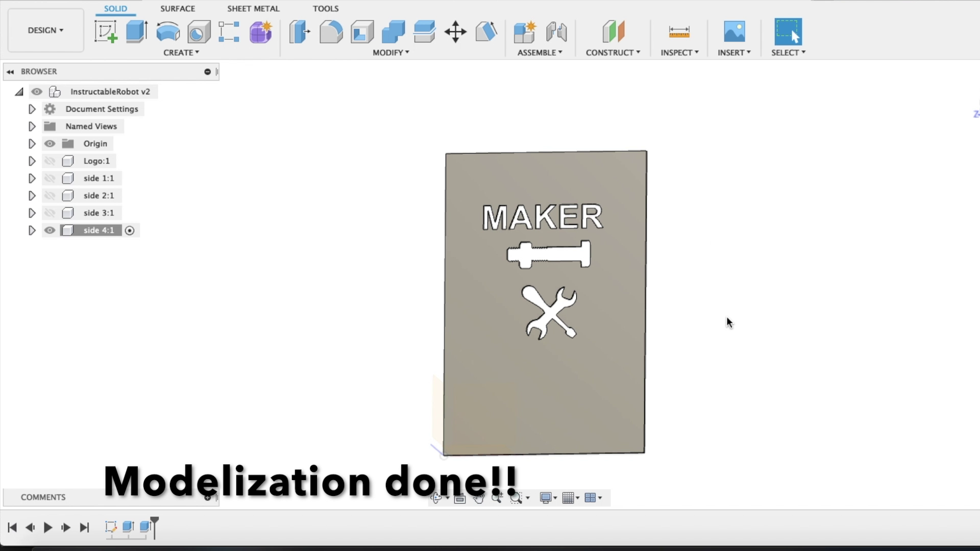
Task: Expand the Named Views folder
Action: pyautogui.click(x=32, y=127)
